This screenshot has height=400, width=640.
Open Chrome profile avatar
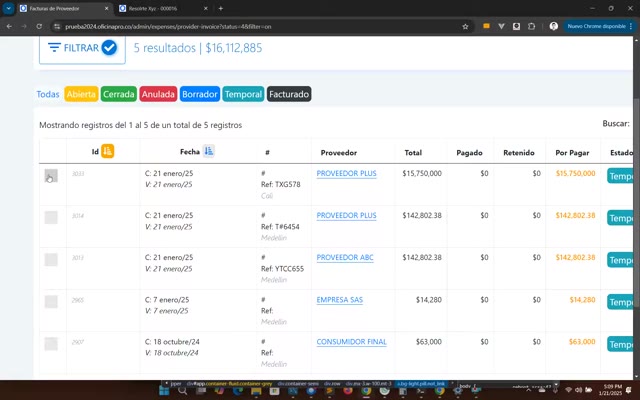pos(553,26)
